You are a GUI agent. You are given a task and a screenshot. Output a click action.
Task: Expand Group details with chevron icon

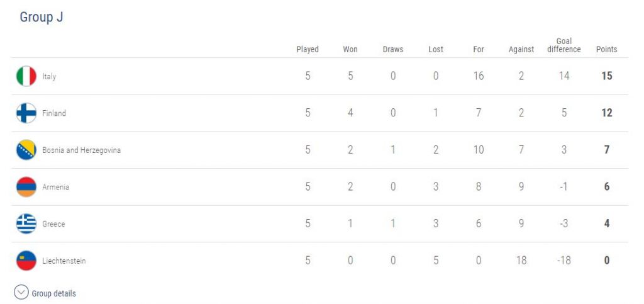click(x=21, y=293)
